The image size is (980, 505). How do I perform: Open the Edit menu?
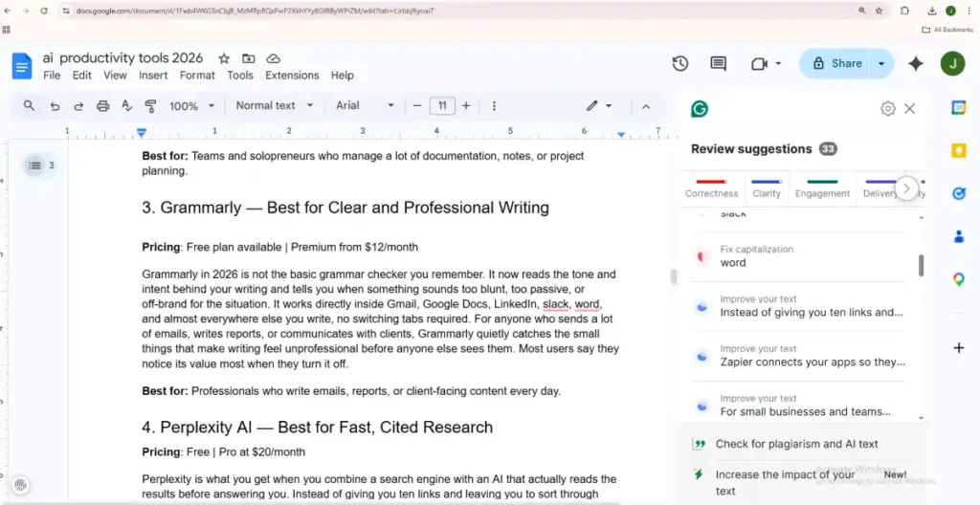(x=82, y=75)
